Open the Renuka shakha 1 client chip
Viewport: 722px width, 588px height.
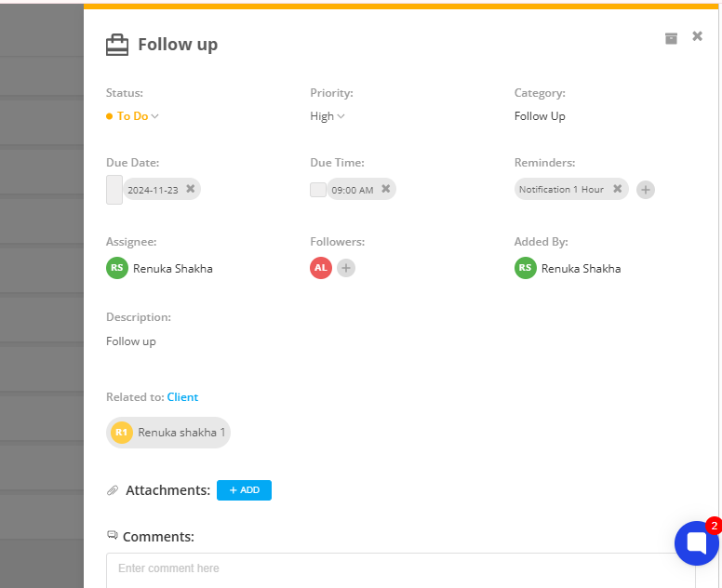(168, 433)
